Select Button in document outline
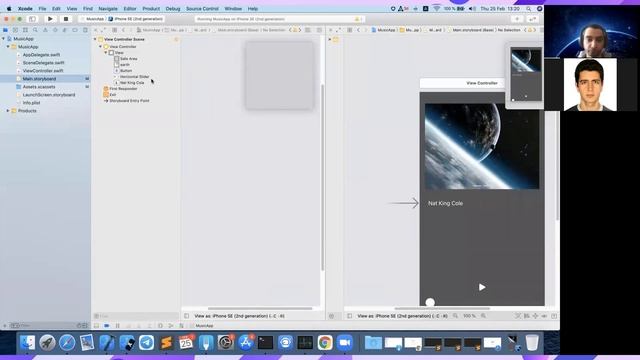 (x=125, y=71)
